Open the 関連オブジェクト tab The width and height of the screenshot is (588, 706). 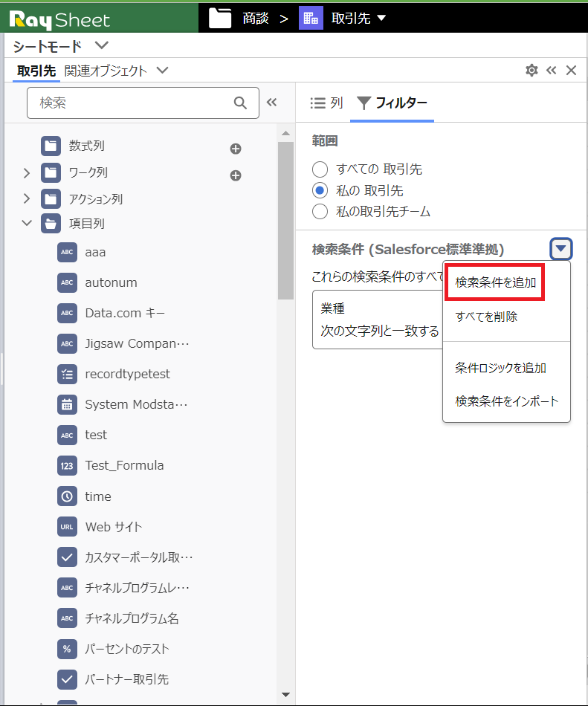[x=106, y=71]
